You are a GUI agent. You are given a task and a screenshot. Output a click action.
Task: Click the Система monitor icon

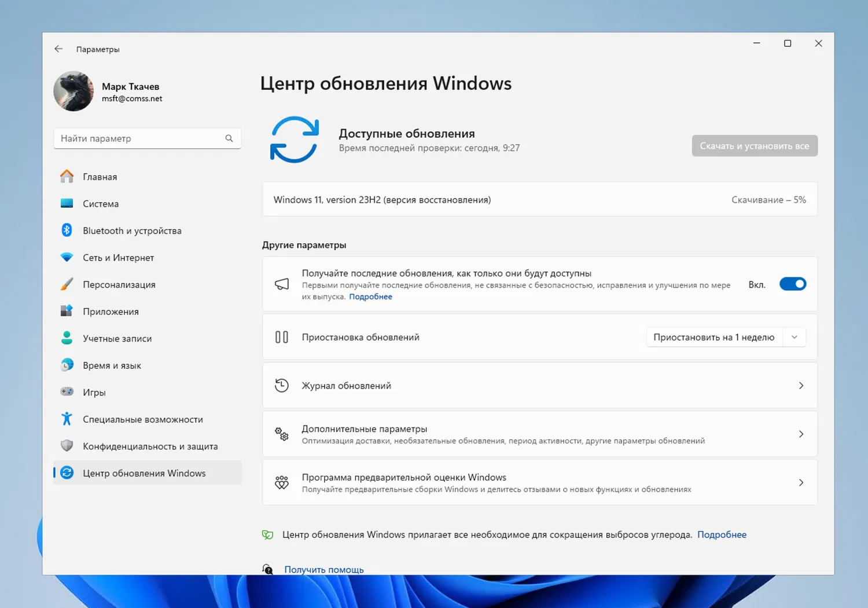coord(67,203)
